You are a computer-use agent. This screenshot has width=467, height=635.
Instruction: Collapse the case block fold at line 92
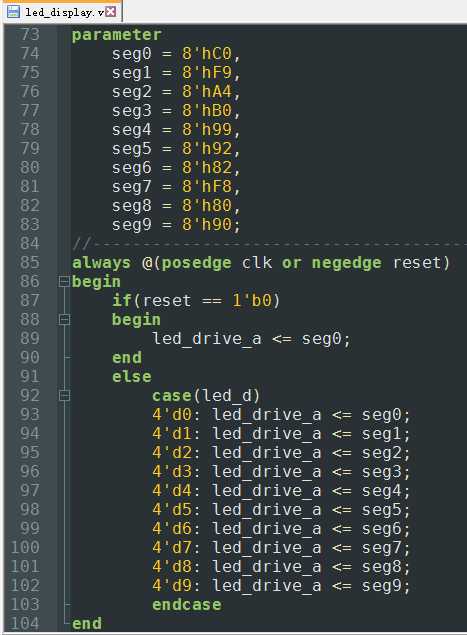[x=64, y=395]
